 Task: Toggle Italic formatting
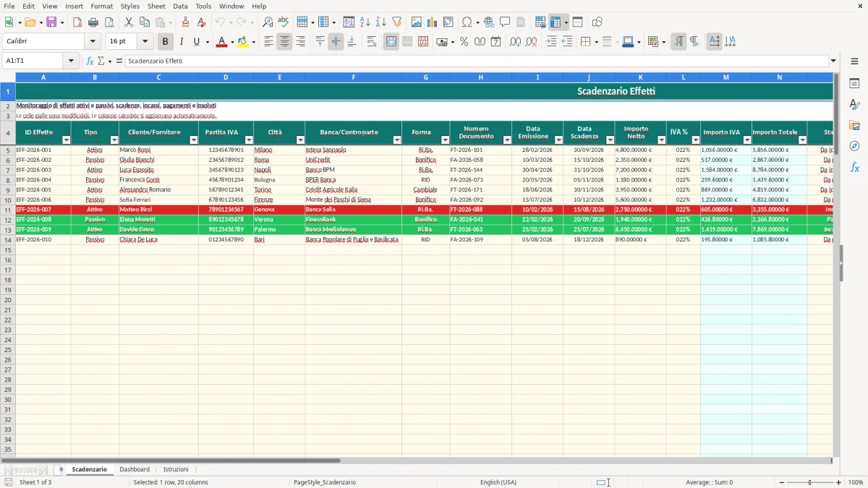click(x=181, y=42)
